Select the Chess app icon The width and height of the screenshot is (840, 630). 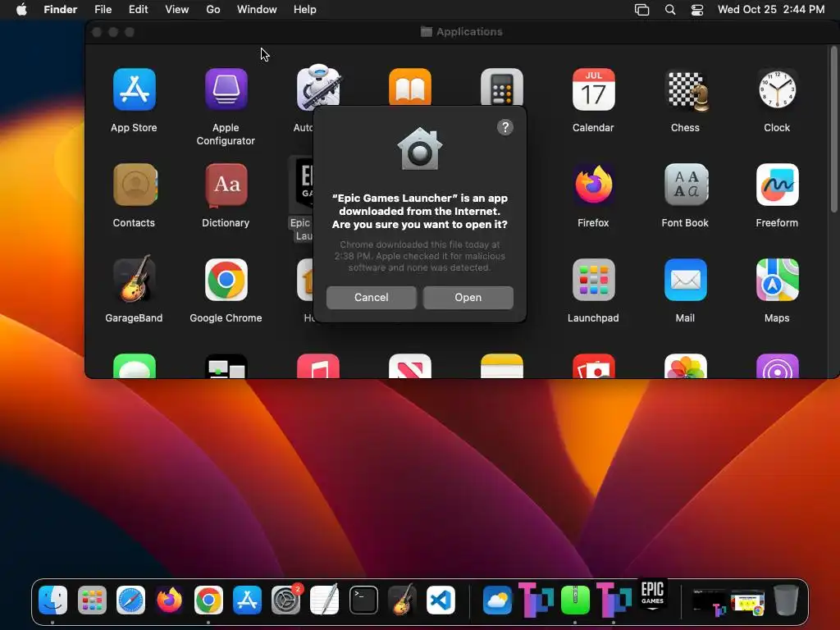[686, 90]
